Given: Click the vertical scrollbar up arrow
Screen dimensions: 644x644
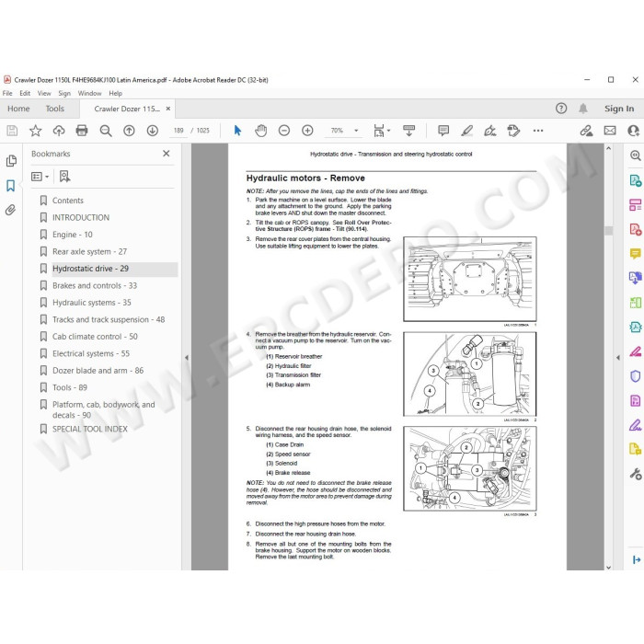Looking at the screenshot, I should (609, 148).
